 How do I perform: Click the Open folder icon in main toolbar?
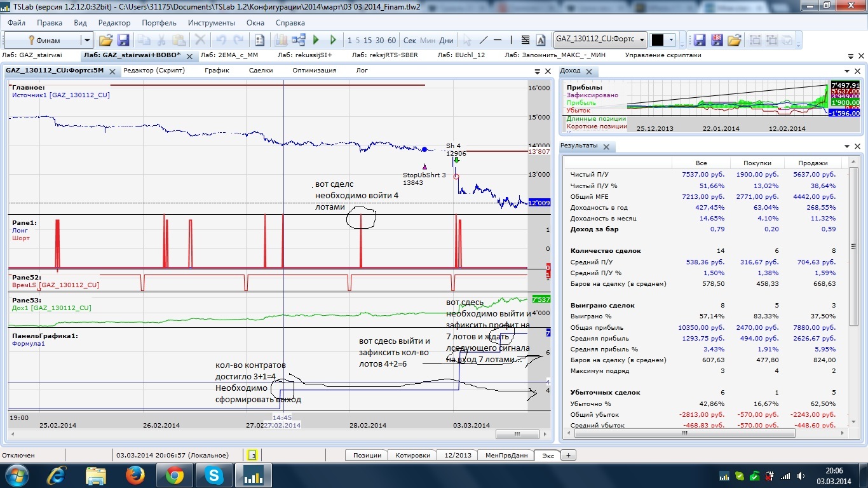pos(105,40)
